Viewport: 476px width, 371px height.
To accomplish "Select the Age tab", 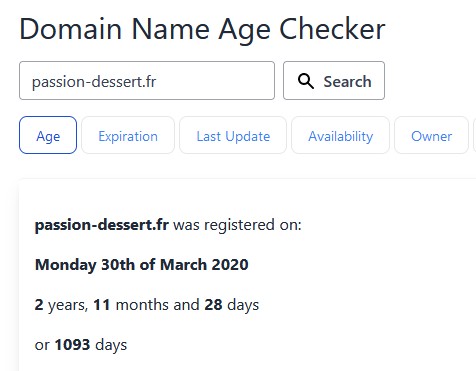I will [48, 135].
